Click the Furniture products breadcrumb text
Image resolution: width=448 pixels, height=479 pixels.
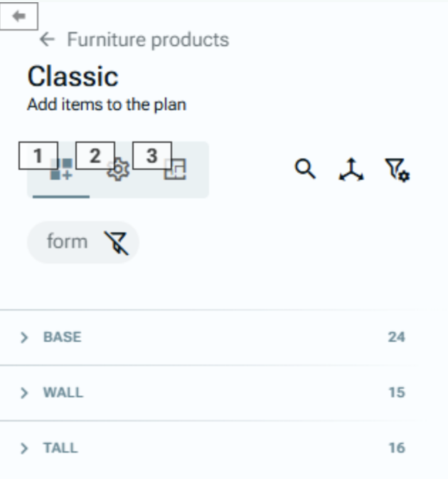coord(148,39)
